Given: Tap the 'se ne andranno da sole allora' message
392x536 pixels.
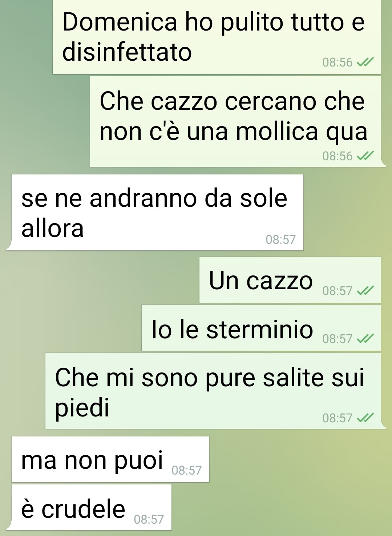Looking at the screenshot, I should tap(157, 213).
